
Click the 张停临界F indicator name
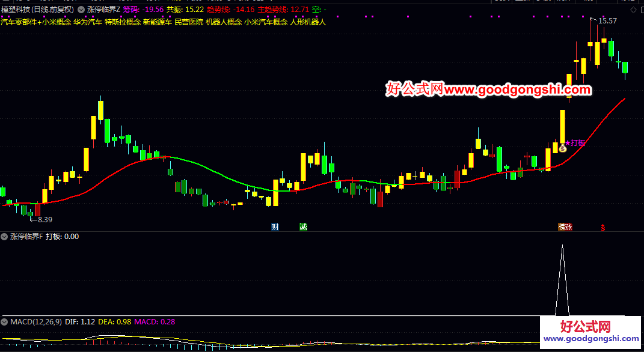(x=26, y=237)
